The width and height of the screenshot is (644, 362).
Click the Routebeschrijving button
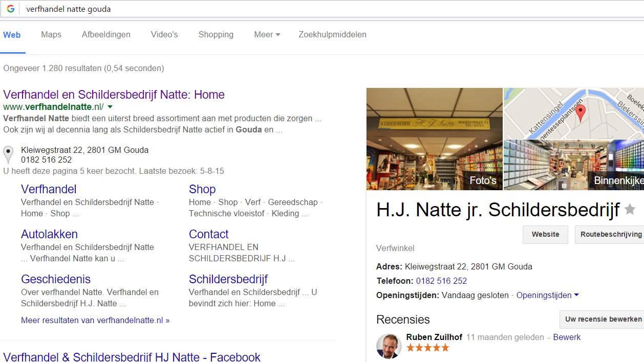coord(609,234)
